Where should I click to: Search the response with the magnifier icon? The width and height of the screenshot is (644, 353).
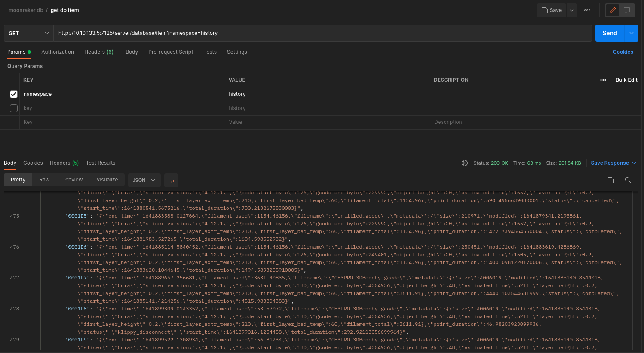click(x=628, y=180)
